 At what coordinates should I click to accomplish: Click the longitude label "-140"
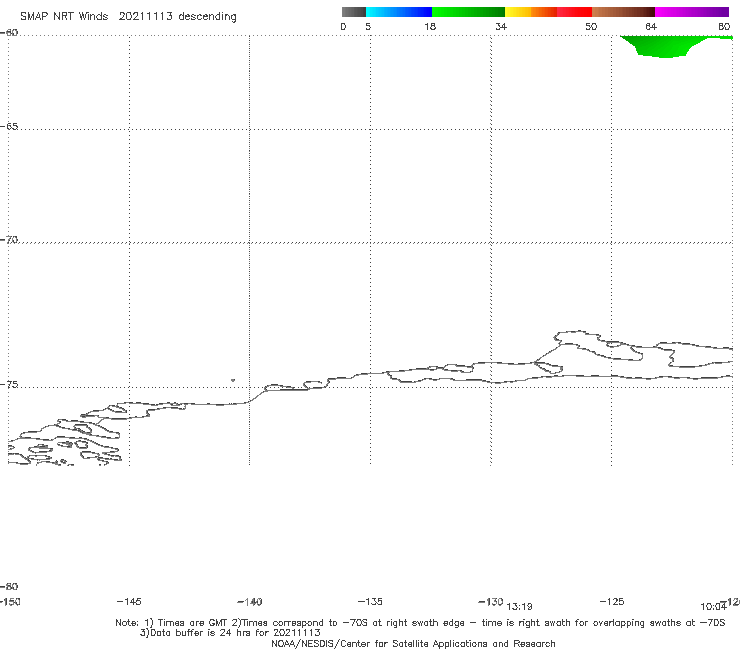(250, 602)
